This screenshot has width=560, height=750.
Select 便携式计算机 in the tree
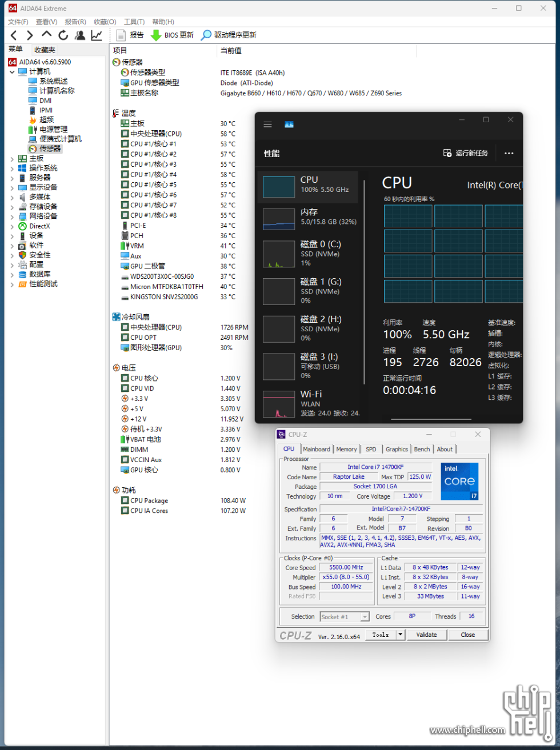coord(61,139)
